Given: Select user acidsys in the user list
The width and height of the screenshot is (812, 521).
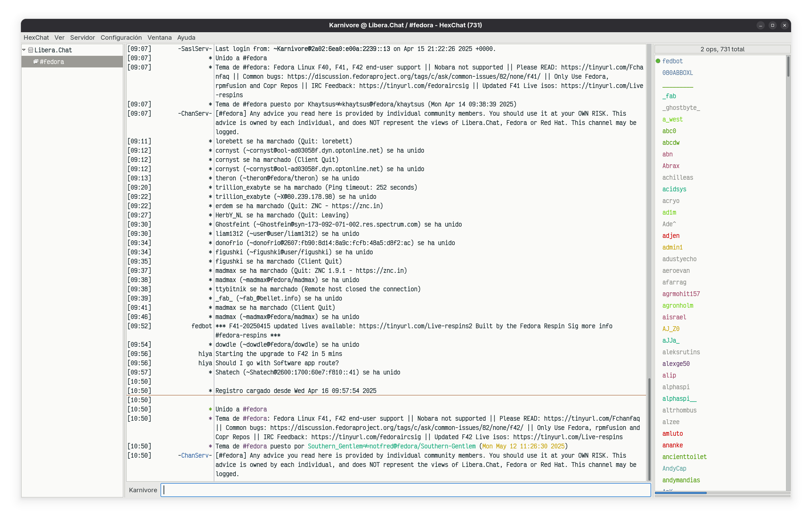Looking at the screenshot, I should pos(674,189).
